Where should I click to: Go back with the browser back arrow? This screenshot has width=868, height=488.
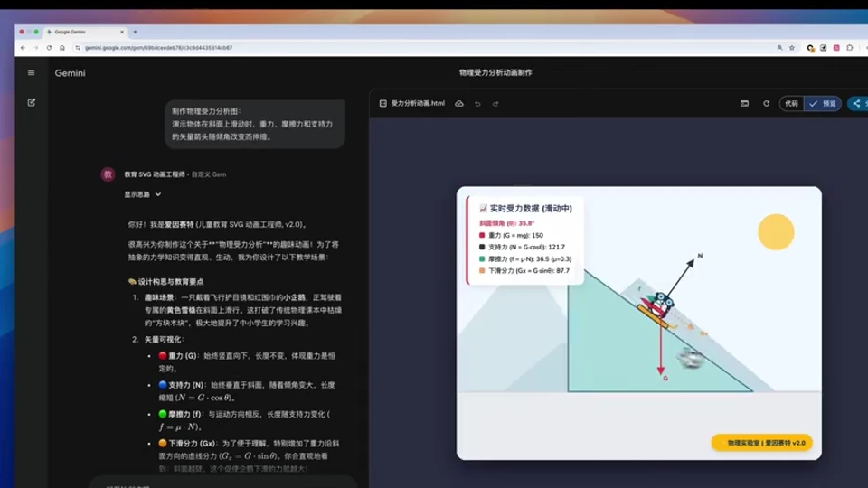coord(23,48)
